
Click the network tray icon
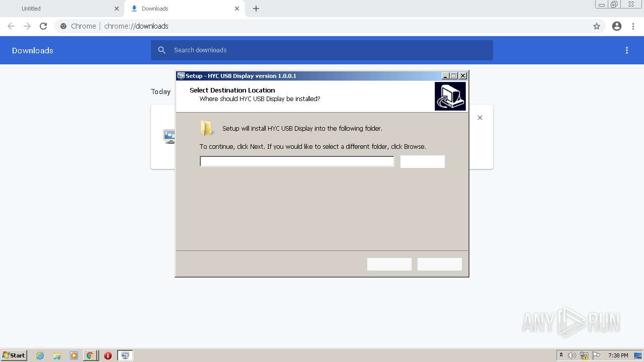point(584,355)
